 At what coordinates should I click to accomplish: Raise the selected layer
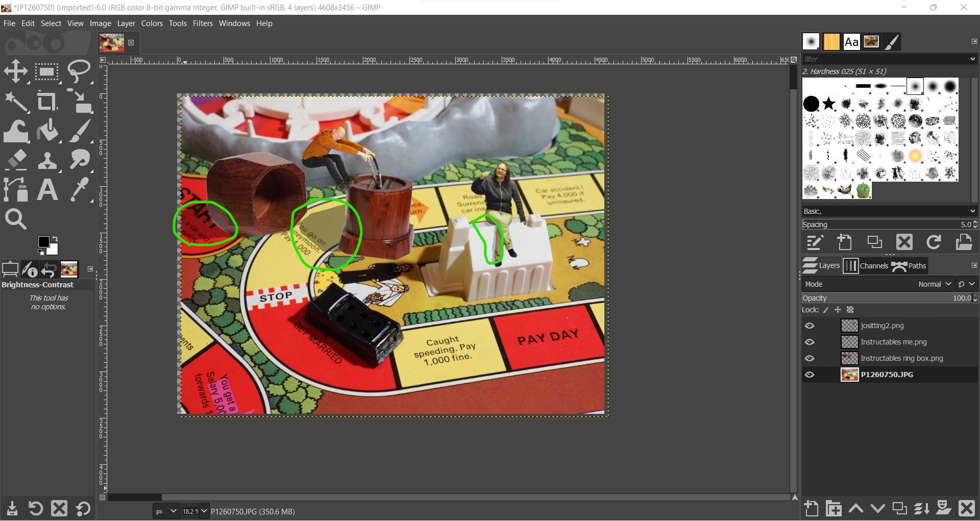point(856,509)
